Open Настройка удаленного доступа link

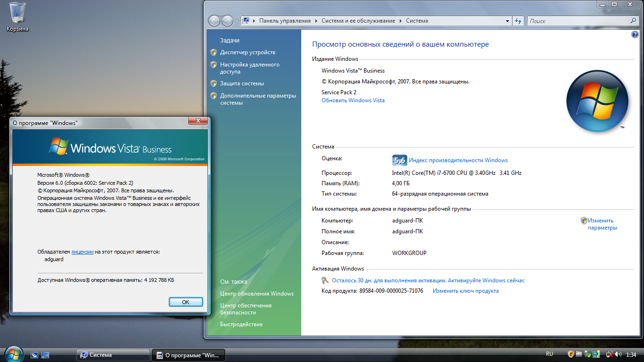point(250,68)
